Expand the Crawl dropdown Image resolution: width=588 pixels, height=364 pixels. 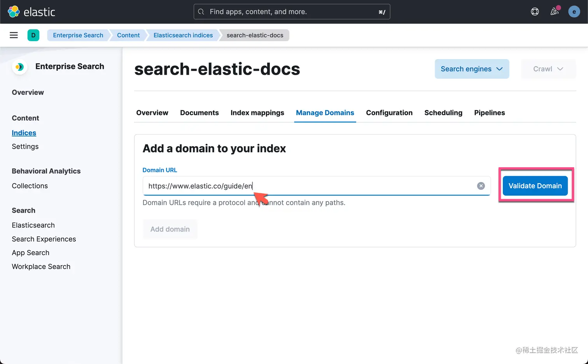click(548, 69)
